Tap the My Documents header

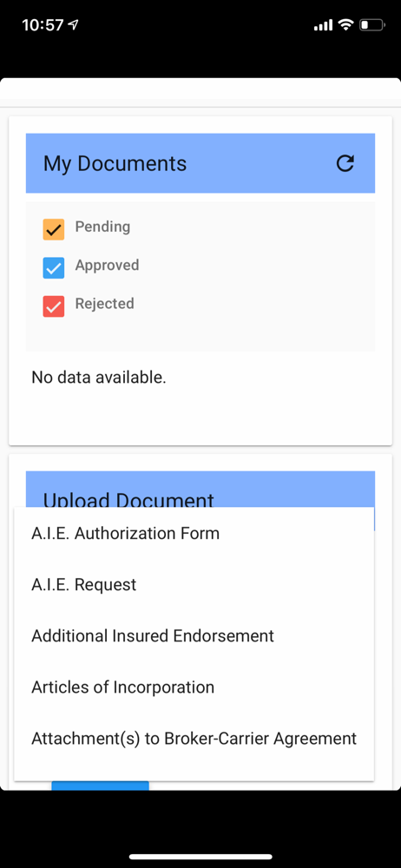pyautogui.click(x=115, y=164)
